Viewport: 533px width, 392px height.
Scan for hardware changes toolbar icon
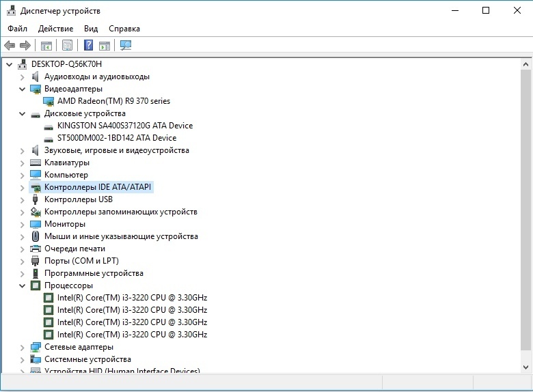point(126,46)
